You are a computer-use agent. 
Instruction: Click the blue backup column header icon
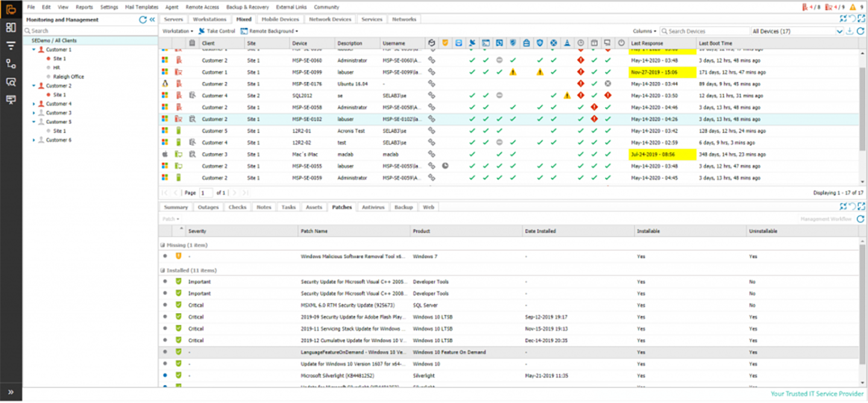tap(459, 43)
